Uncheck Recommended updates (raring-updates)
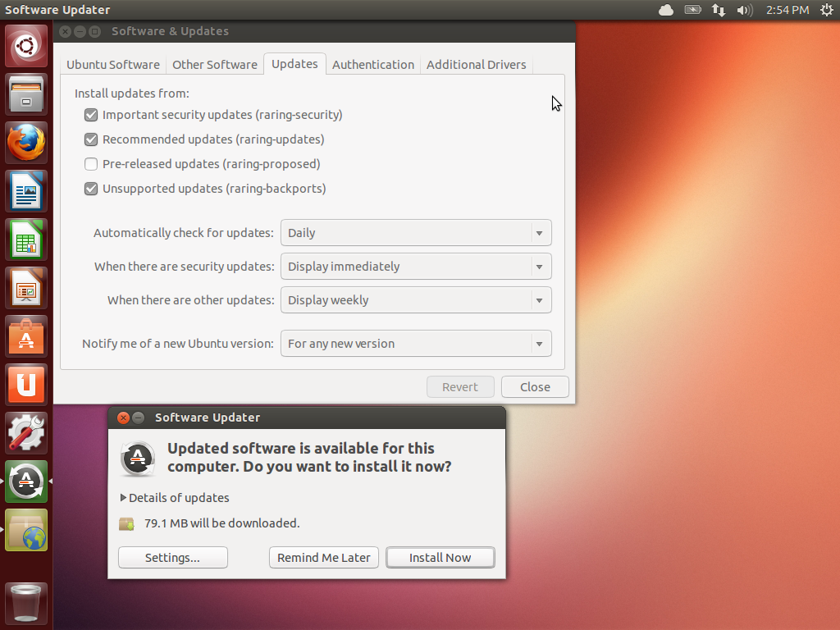 click(91, 139)
